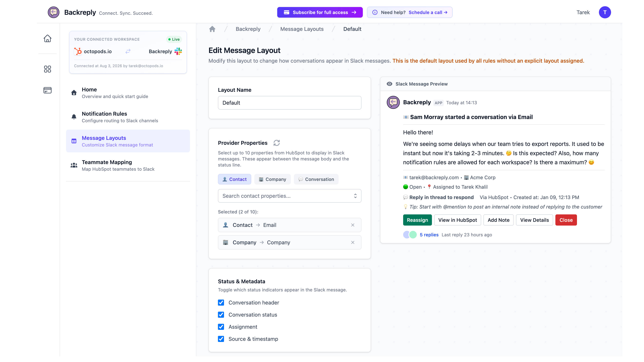Click View in HubSpot button
This screenshot has width=644, height=362.
click(x=457, y=220)
